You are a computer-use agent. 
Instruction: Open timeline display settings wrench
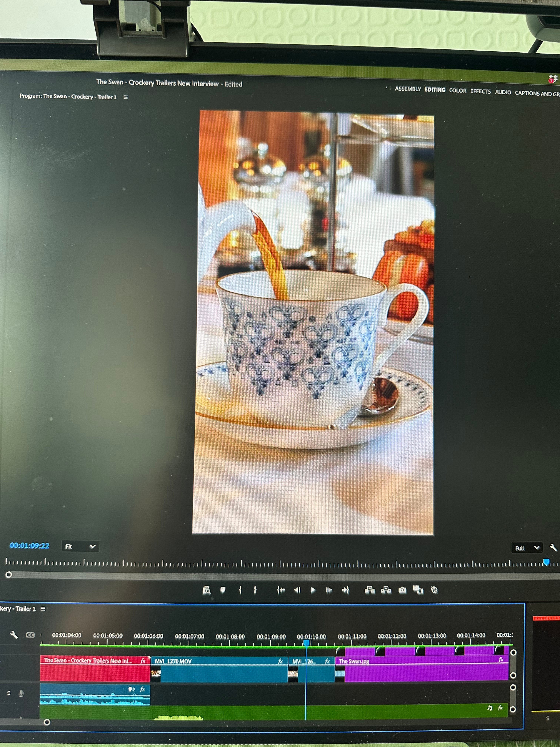pyautogui.click(x=14, y=635)
